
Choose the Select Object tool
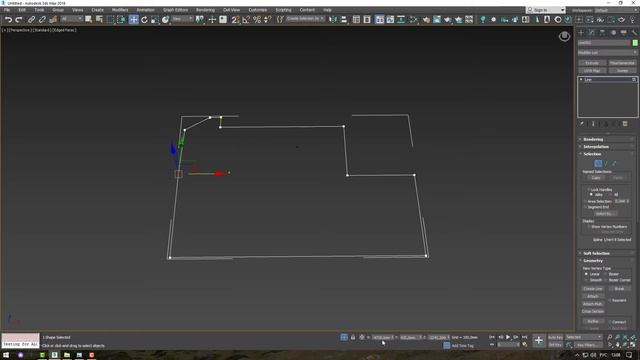[89, 20]
